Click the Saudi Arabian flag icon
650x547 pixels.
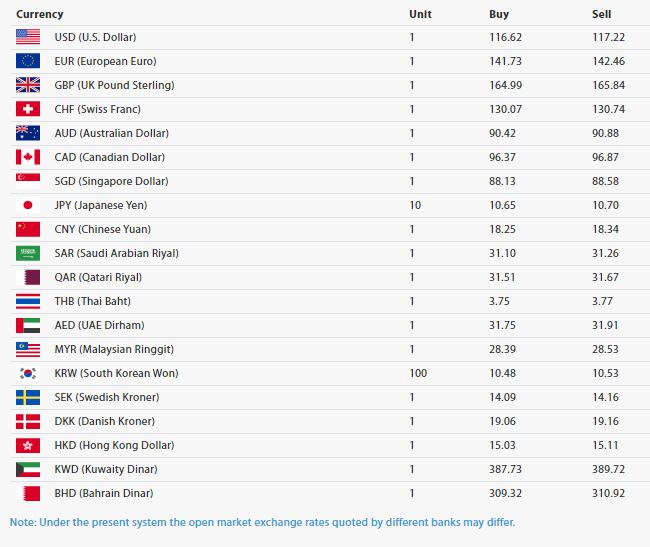point(28,253)
